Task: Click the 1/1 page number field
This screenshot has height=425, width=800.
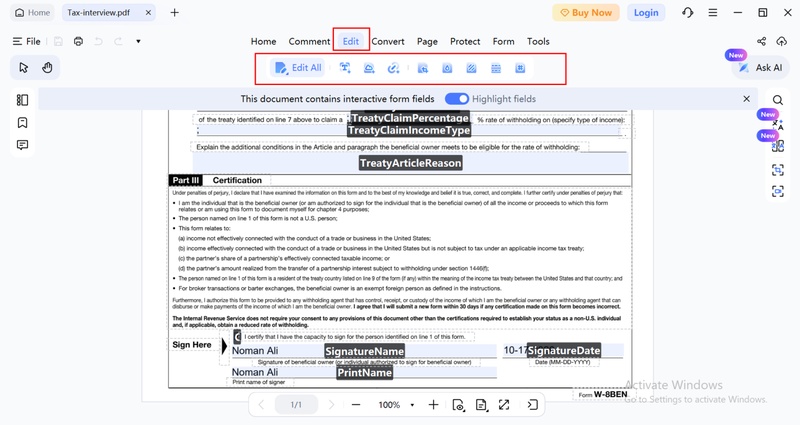Action: [296, 405]
